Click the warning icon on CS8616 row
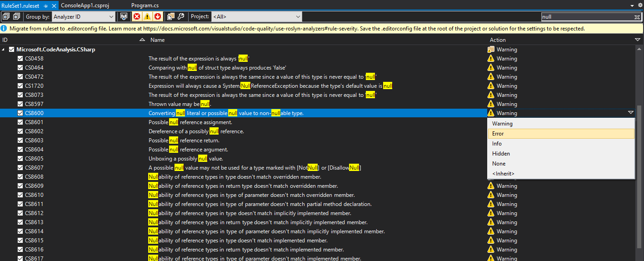Screen dimensions: 644x261 (491, 249)
